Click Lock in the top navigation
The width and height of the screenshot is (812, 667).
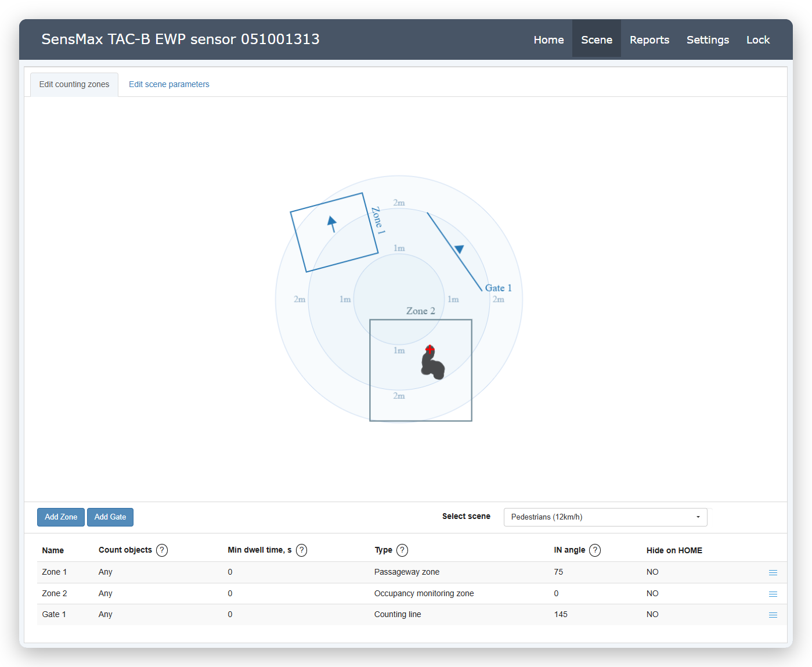[758, 39]
